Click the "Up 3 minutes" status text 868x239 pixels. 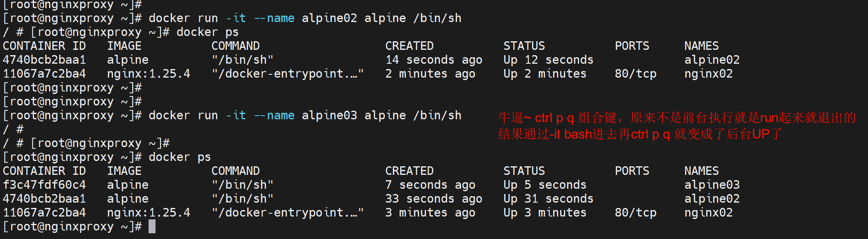[x=545, y=212]
